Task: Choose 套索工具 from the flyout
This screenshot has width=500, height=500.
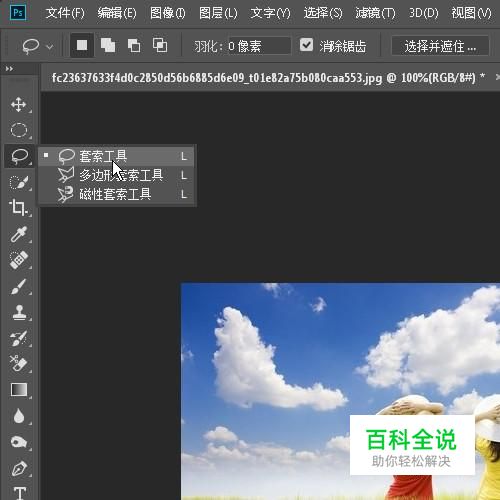Action: point(116,156)
